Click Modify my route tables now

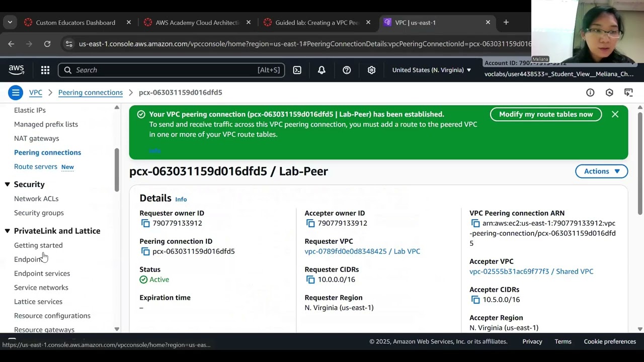[x=546, y=114]
